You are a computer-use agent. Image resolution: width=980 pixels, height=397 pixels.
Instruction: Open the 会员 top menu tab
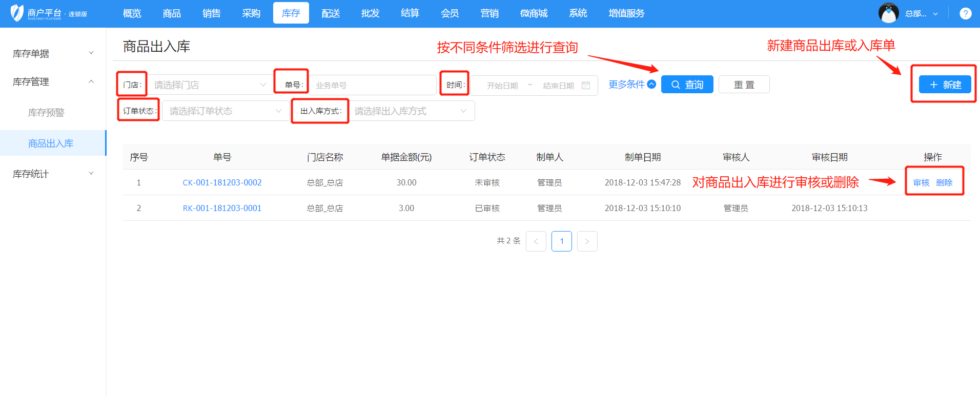pyautogui.click(x=450, y=13)
